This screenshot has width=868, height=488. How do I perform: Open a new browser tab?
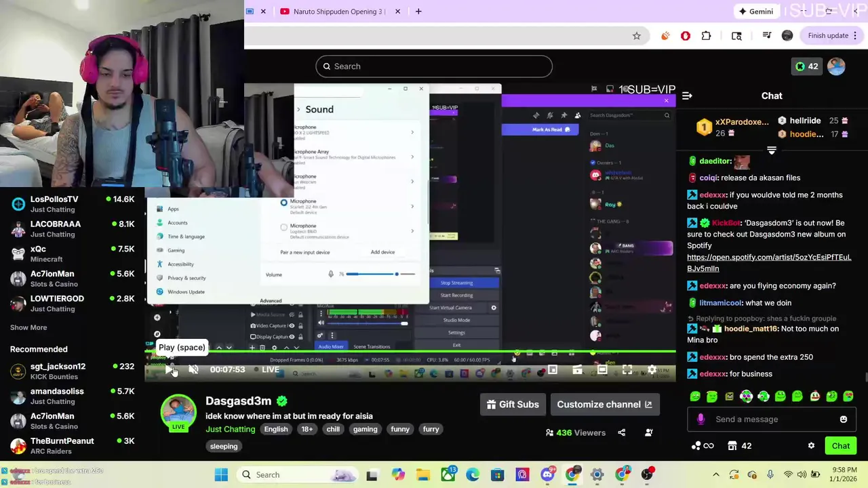pos(418,12)
